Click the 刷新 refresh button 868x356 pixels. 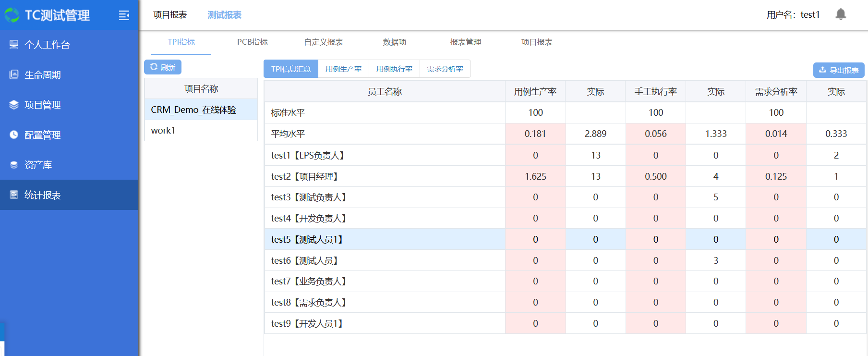[163, 67]
